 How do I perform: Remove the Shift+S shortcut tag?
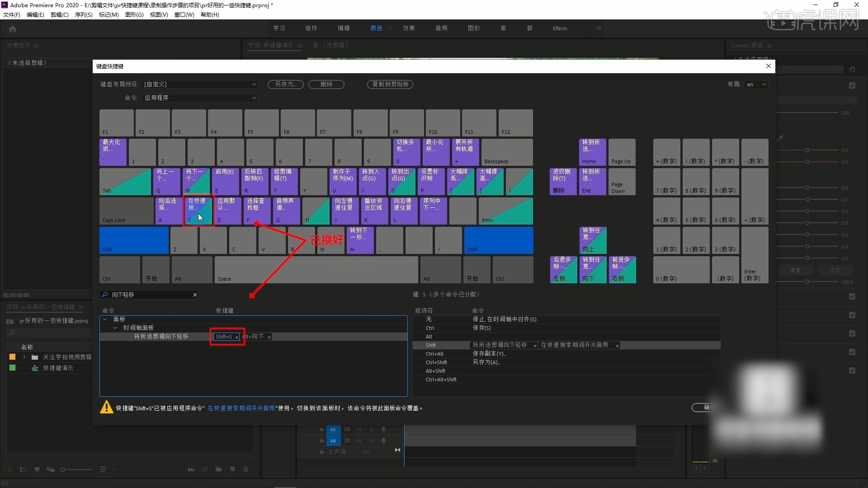pyautogui.click(x=236, y=337)
